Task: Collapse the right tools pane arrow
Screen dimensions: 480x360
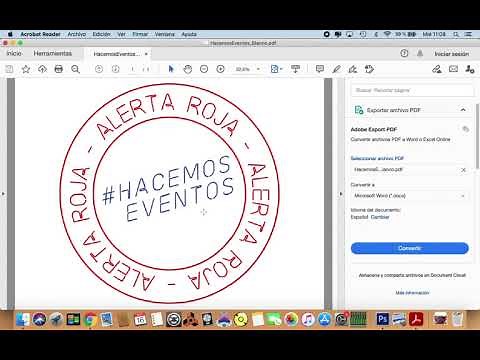Action: click(x=341, y=194)
